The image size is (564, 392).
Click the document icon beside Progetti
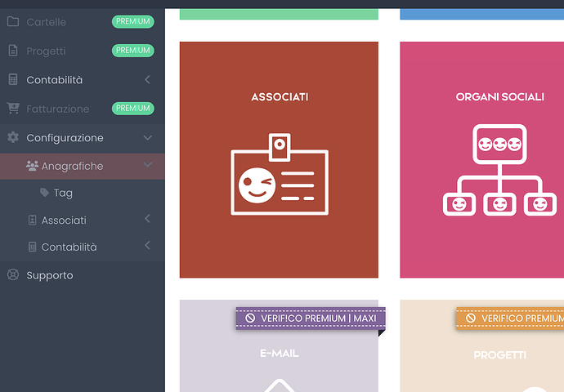tap(12, 51)
